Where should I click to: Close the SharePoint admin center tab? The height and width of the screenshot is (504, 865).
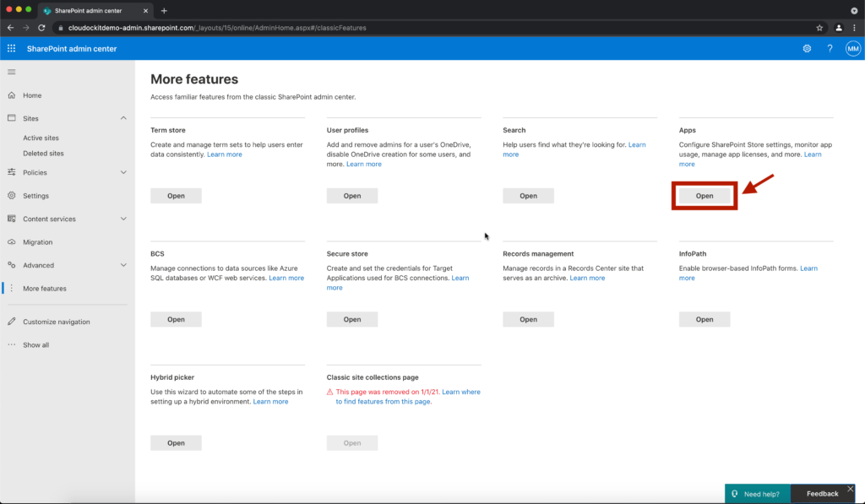pos(145,10)
